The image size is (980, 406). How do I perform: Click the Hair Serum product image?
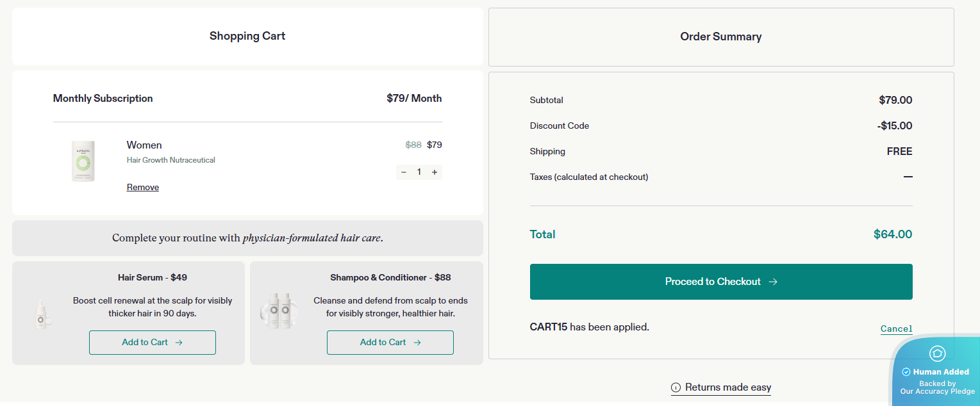pos(42,314)
